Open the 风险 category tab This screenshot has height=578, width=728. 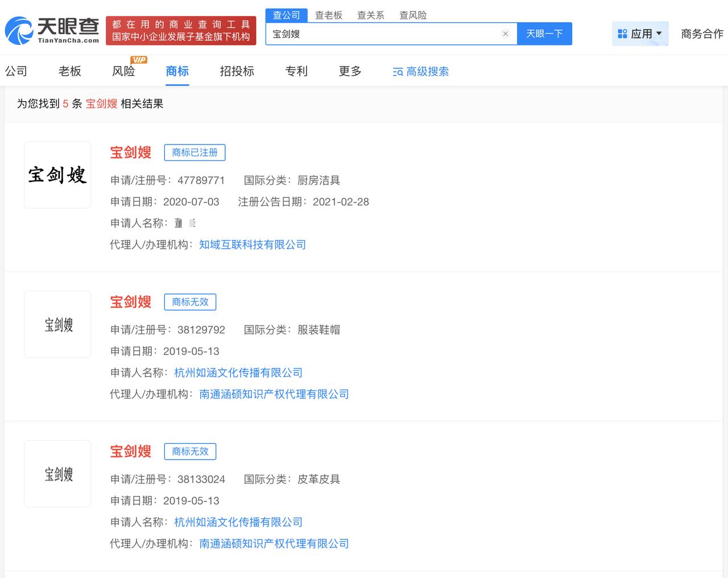(x=123, y=71)
